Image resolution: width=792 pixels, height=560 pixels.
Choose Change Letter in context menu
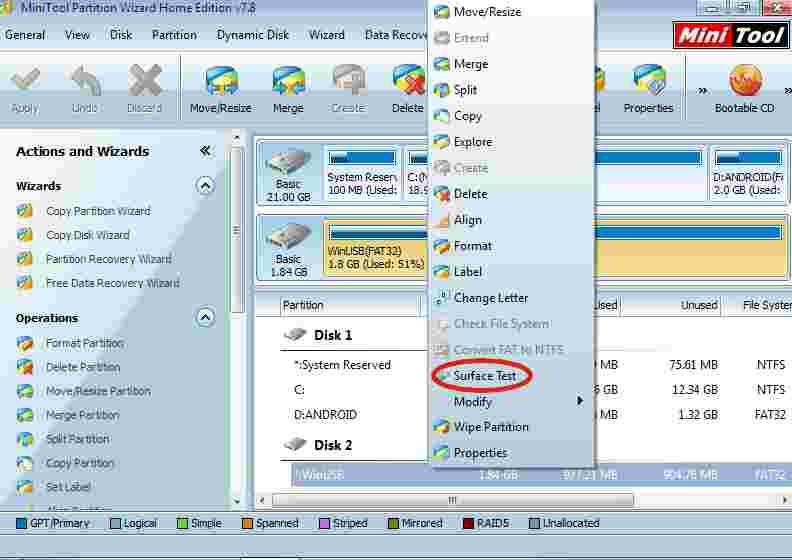pos(513,298)
